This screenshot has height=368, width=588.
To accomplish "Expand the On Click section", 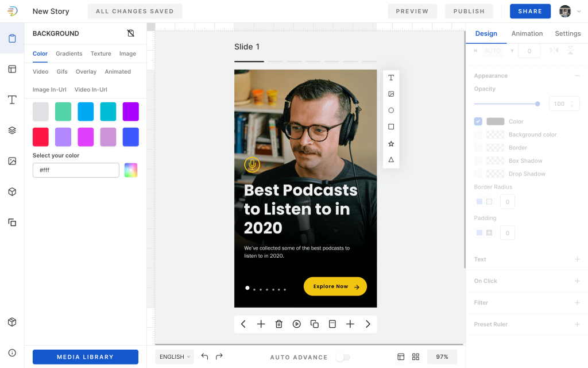I will [x=577, y=281].
